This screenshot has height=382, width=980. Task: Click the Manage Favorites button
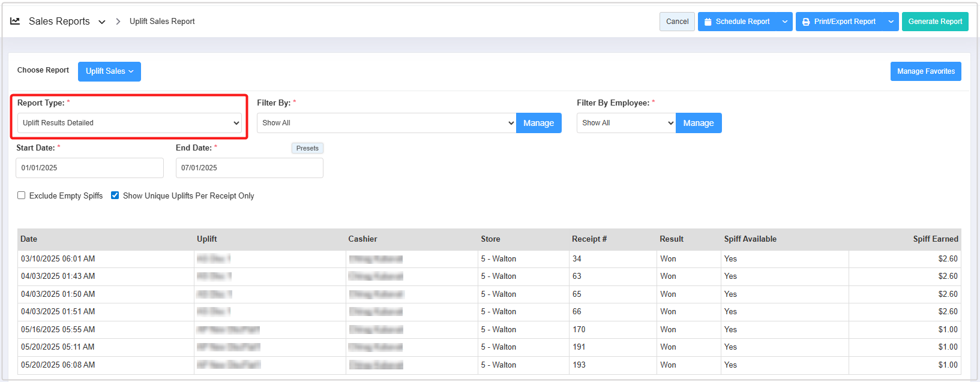925,71
